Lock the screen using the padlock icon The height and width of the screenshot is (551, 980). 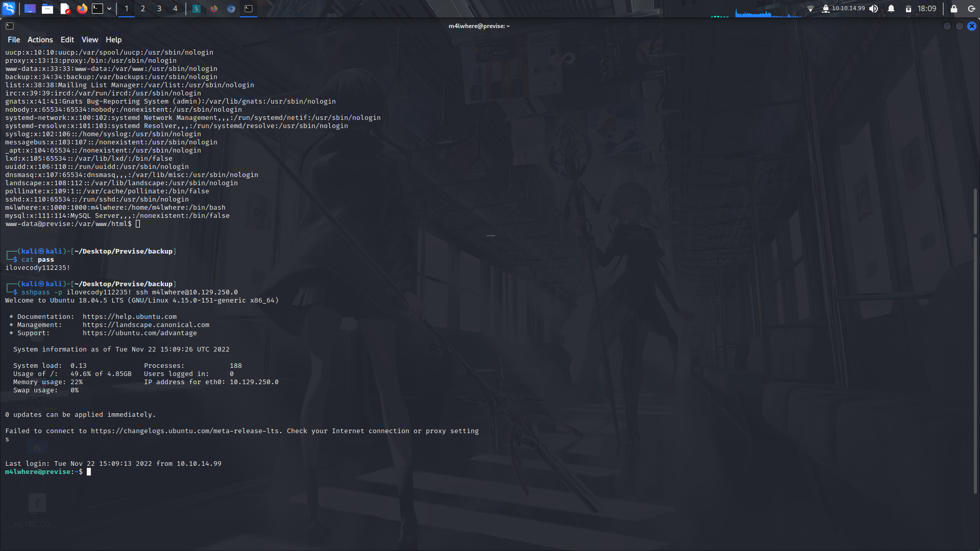[x=953, y=9]
